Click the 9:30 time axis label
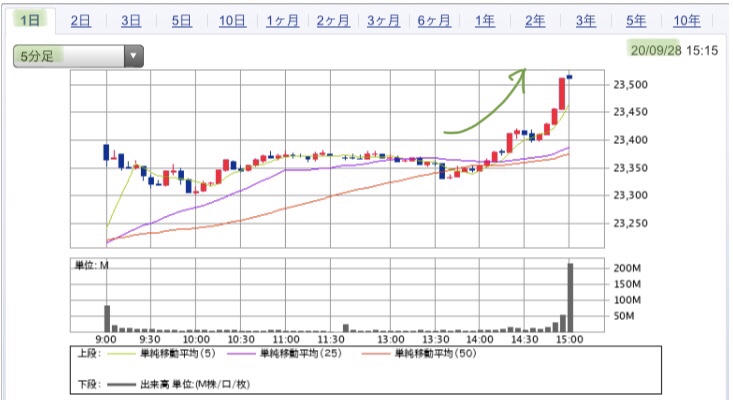 point(150,339)
